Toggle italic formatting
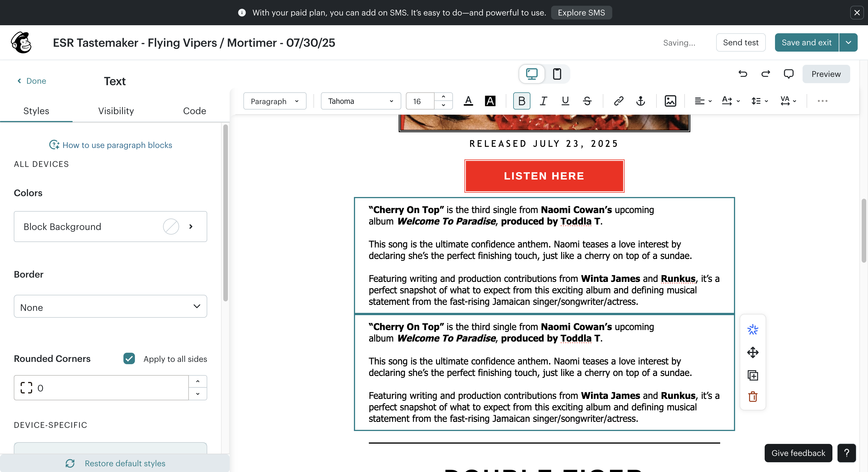Viewport: 868px width, 472px height. pos(544,101)
